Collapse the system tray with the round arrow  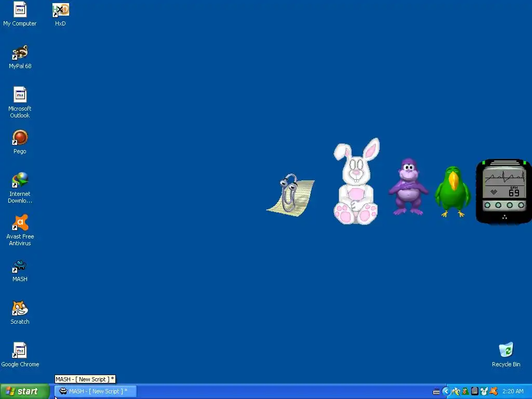[446, 391]
